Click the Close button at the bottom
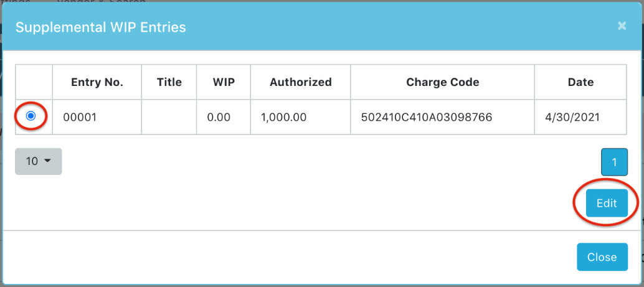This screenshot has width=644, height=287. [x=602, y=257]
